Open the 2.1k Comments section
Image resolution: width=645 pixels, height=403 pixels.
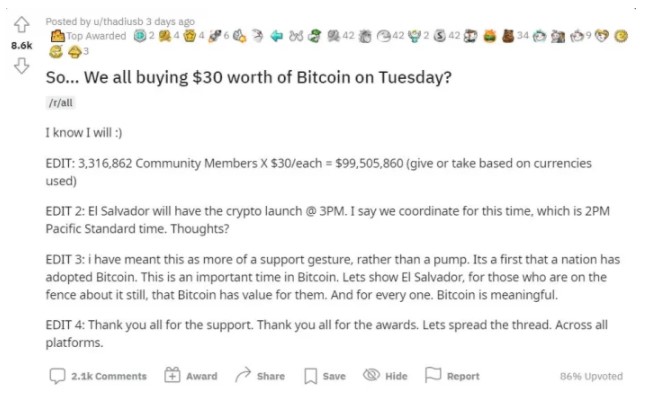98,376
